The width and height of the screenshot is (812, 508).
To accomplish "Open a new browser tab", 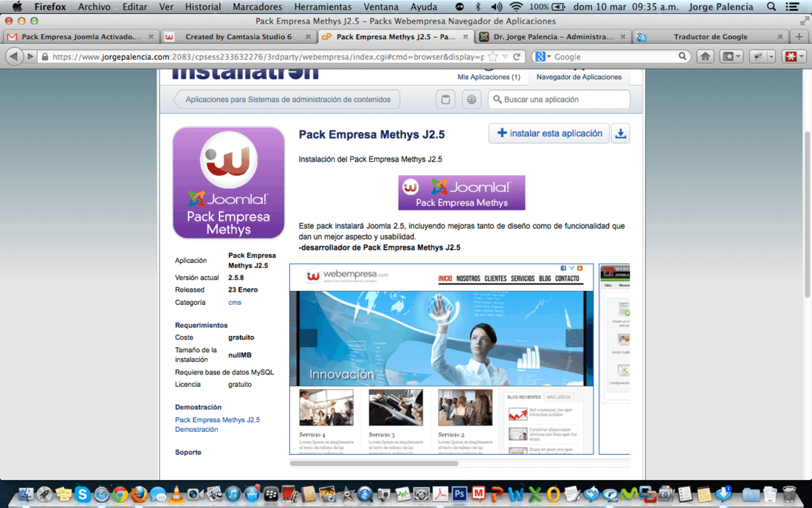I will (799, 37).
